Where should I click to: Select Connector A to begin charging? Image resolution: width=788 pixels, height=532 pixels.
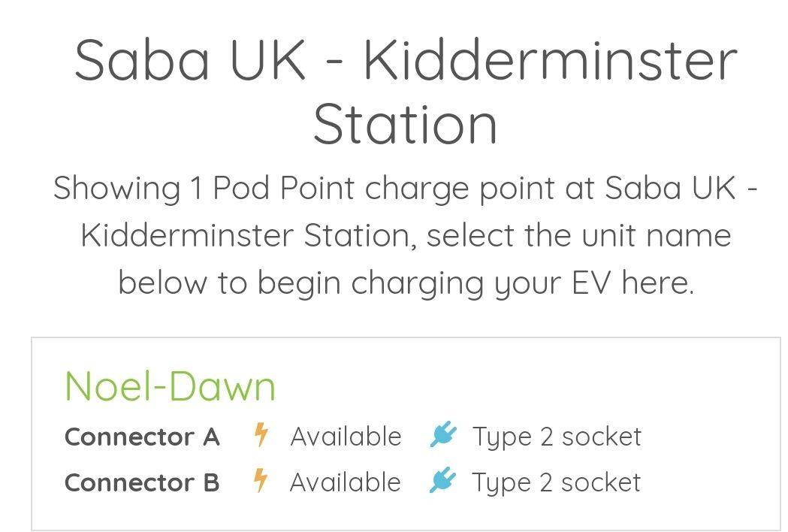pos(142,436)
